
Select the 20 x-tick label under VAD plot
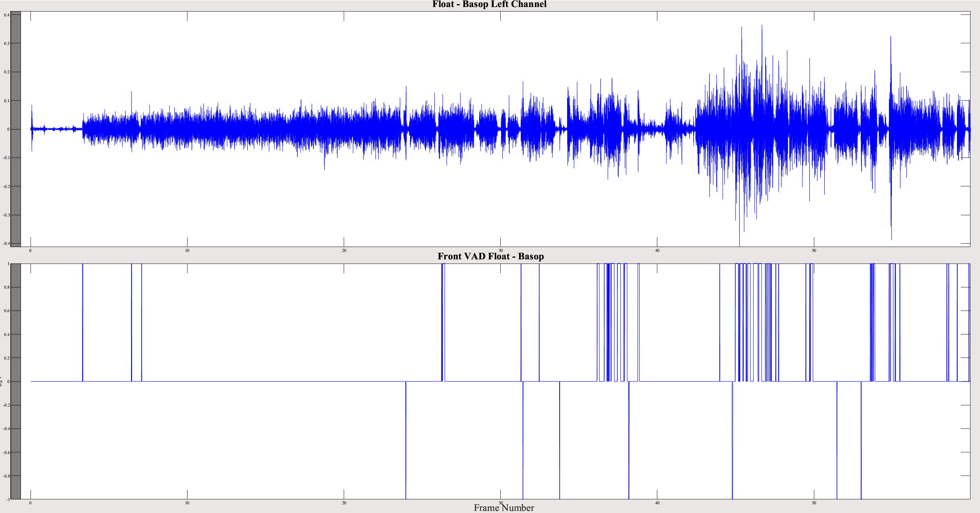pos(344,503)
